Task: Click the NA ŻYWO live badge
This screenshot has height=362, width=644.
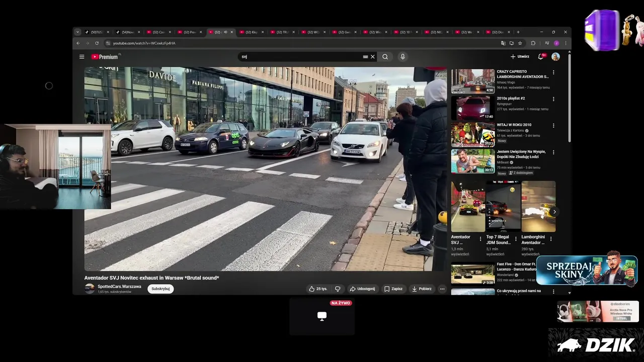Action: tap(341, 303)
